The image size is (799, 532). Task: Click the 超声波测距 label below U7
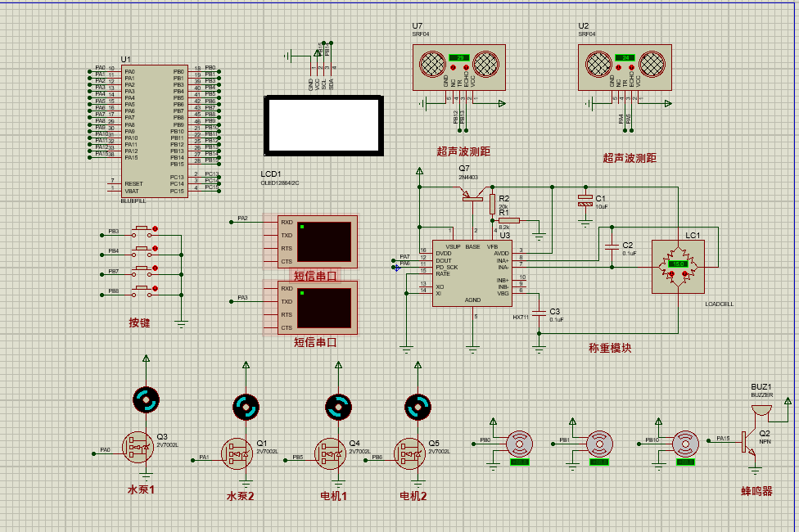(x=463, y=151)
